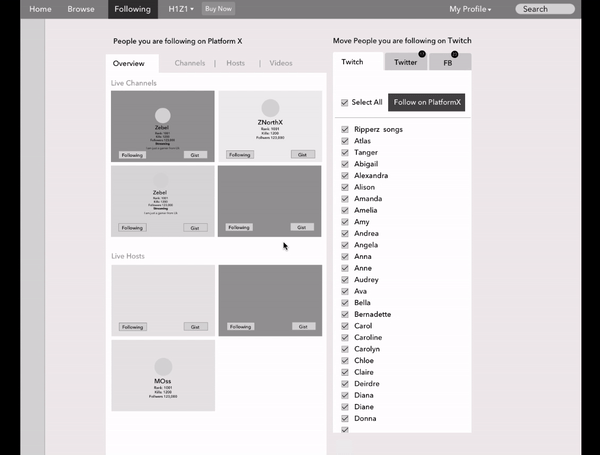Switch to the Channels tab
The width and height of the screenshot is (600, 455).
point(190,63)
